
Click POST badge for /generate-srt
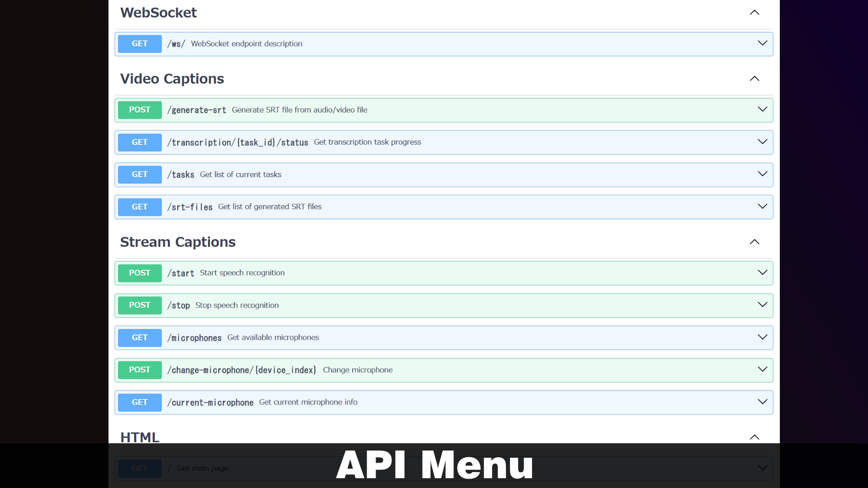point(140,110)
